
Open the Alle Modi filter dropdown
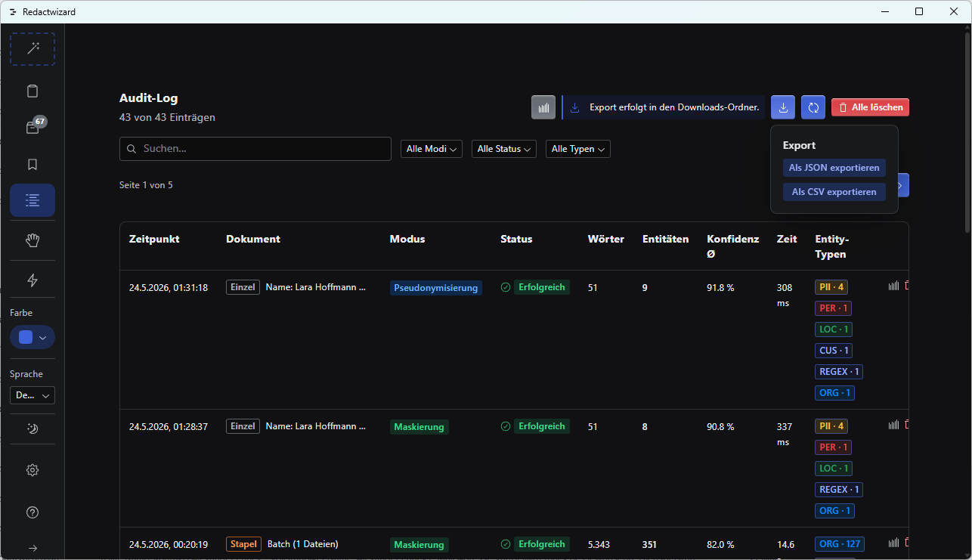432,149
